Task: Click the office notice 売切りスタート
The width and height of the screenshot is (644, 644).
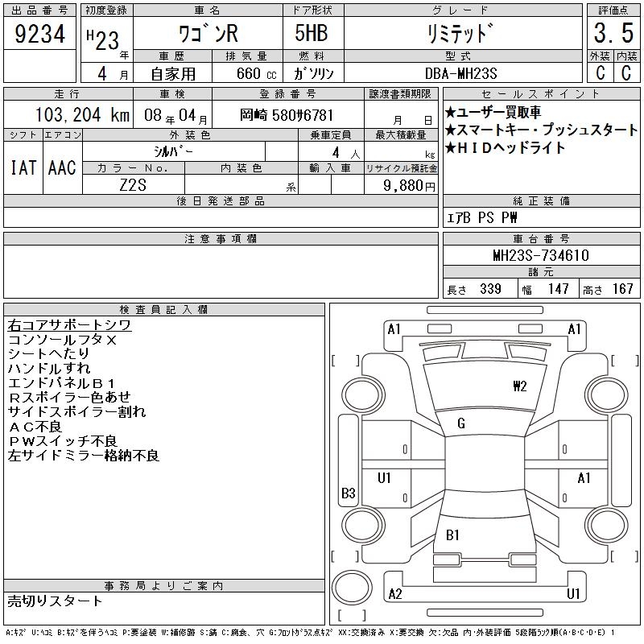Action: (55, 601)
